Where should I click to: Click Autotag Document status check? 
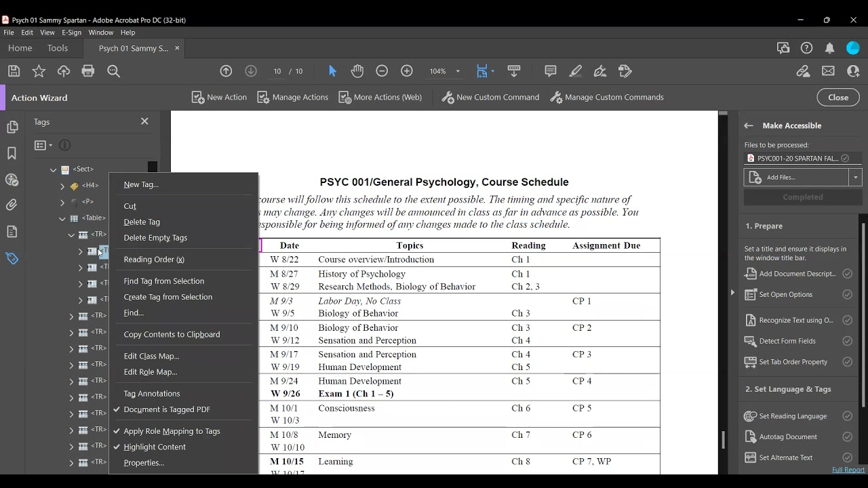tap(847, 436)
